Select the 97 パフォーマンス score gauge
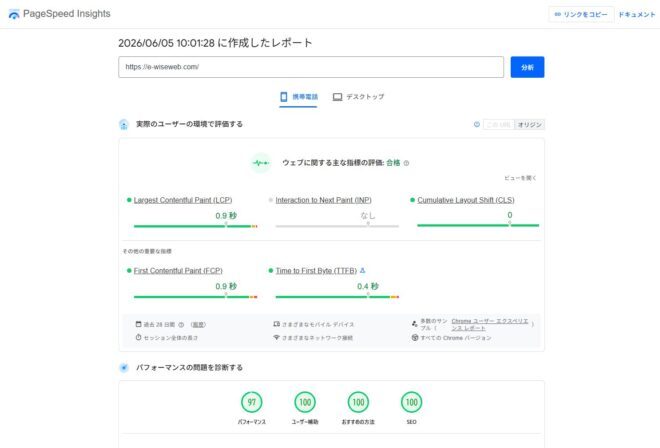Screen dimensions: 660x448 252,402
